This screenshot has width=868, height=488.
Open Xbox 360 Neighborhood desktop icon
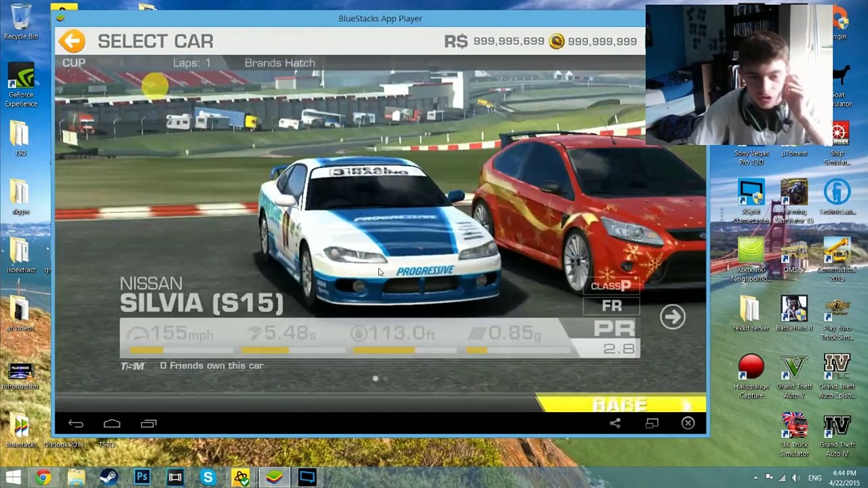751,260
